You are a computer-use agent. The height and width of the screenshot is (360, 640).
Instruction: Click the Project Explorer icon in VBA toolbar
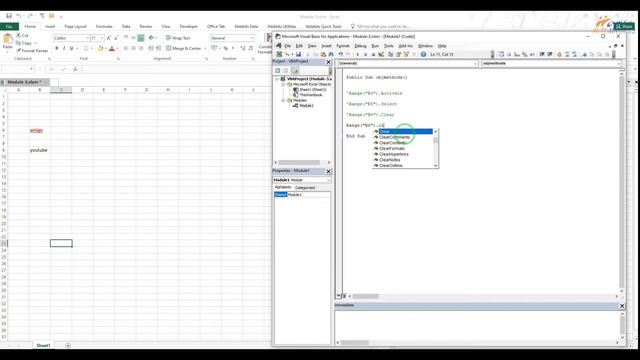pos(391,54)
